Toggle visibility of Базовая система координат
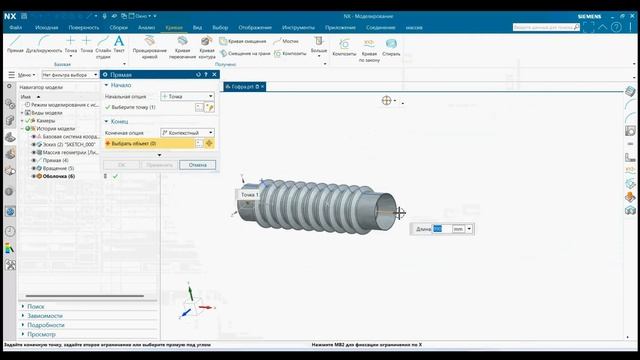 click(x=34, y=137)
